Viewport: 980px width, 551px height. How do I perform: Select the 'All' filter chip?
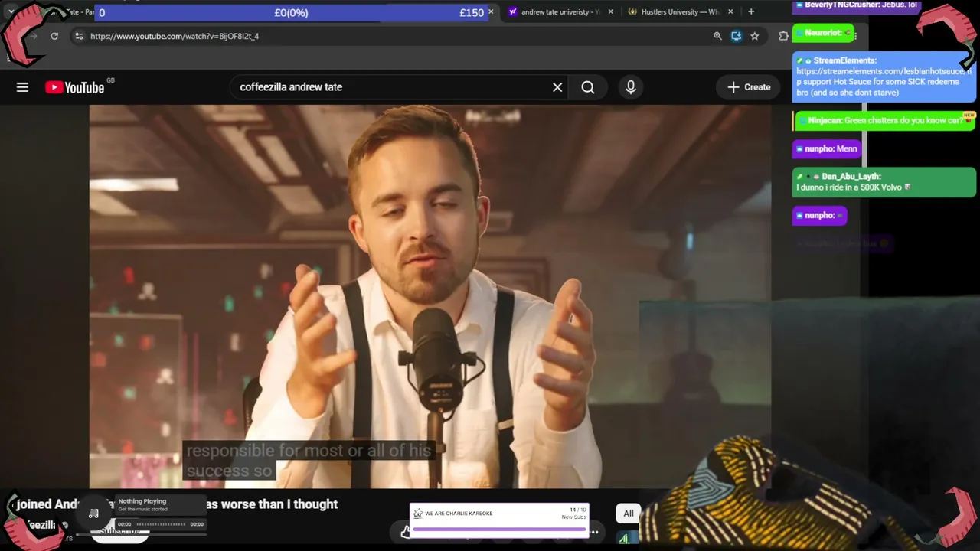629,514
